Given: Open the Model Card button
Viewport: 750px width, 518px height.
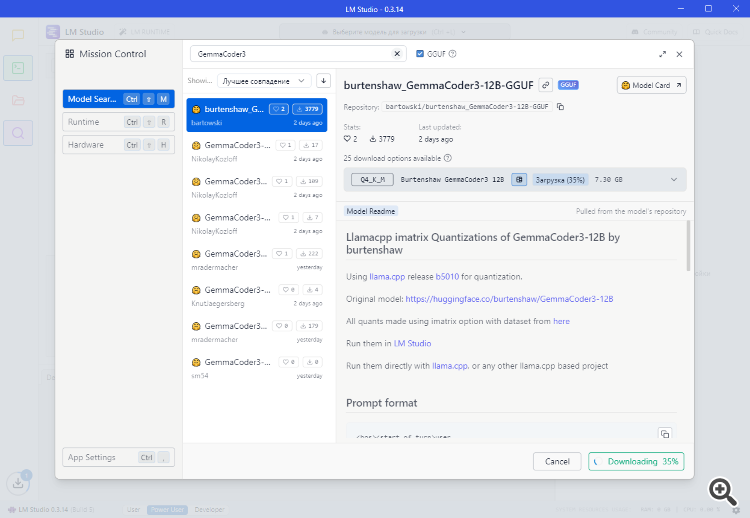Looking at the screenshot, I should [651, 85].
